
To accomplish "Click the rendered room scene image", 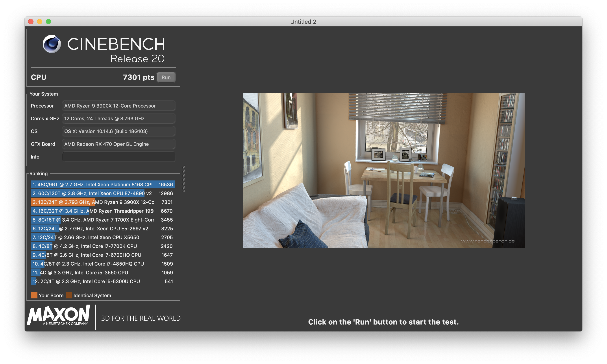I will (x=383, y=170).
